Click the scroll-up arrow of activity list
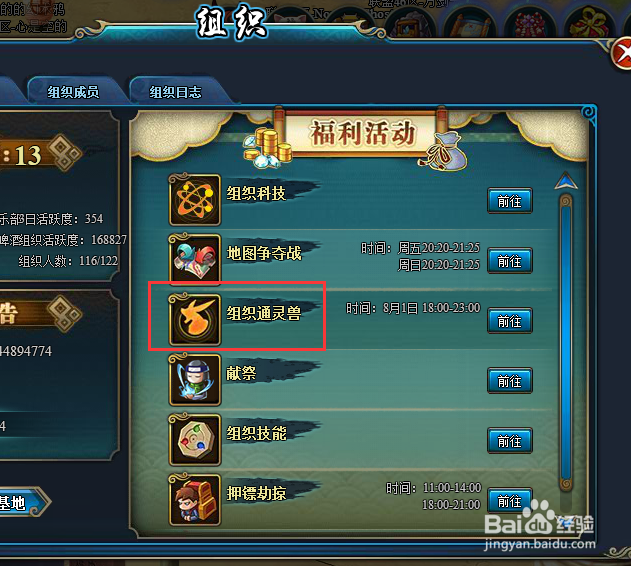 click(566, 181)
